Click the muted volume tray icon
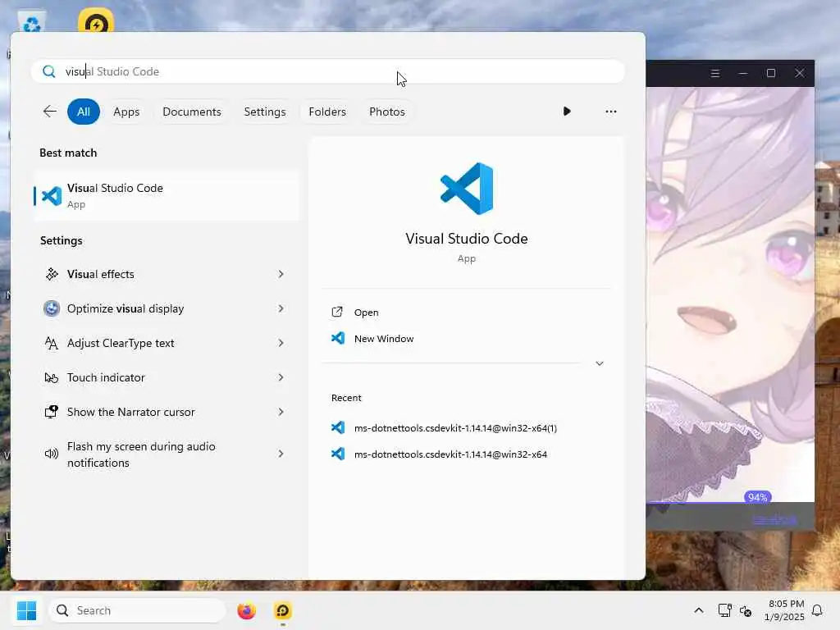This screenshot has height=630, width=840. (x=745, y=610)
